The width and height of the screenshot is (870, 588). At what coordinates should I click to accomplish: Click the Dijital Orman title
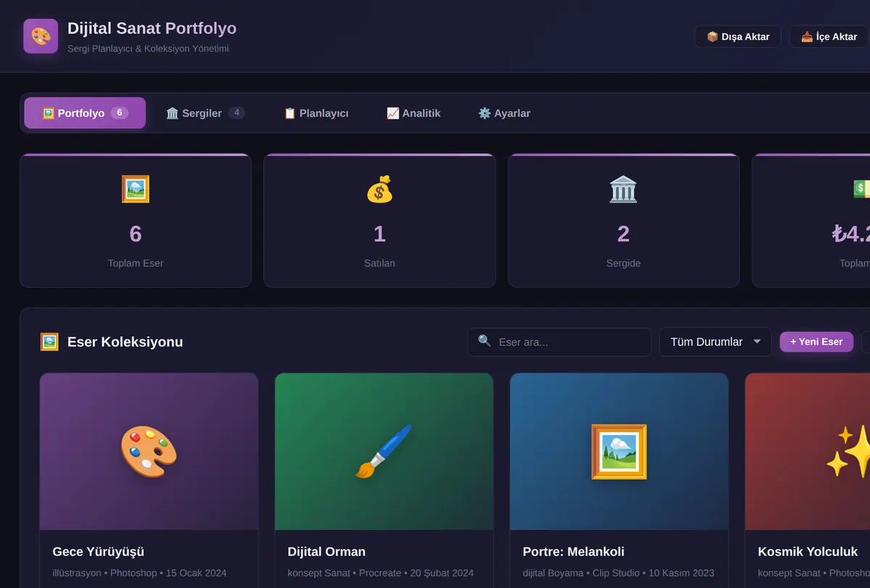tap(326, 552)
